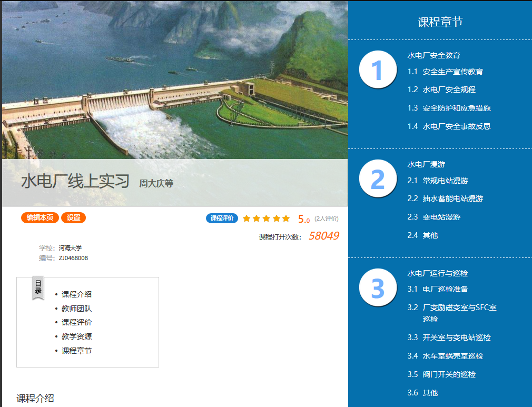Click the 目录 bookmark ribbon icon
Image resolution: width=532 pixels, height=407 pixels.
pyautogui.click(x=38, y=287)
